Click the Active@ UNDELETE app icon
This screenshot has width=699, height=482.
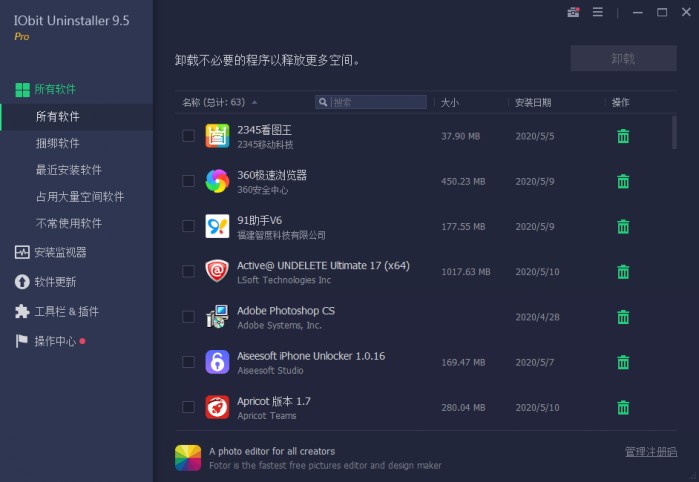pos(217,271)
